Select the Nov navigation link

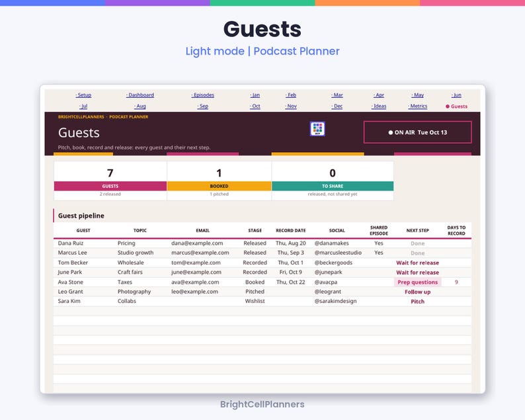point(291,106)
